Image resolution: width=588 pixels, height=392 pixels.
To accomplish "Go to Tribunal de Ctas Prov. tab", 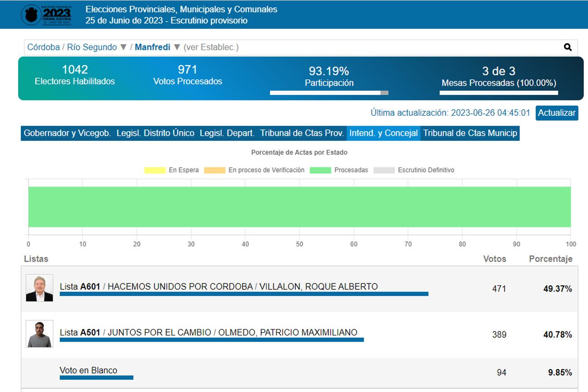I will tap(302, 133).
